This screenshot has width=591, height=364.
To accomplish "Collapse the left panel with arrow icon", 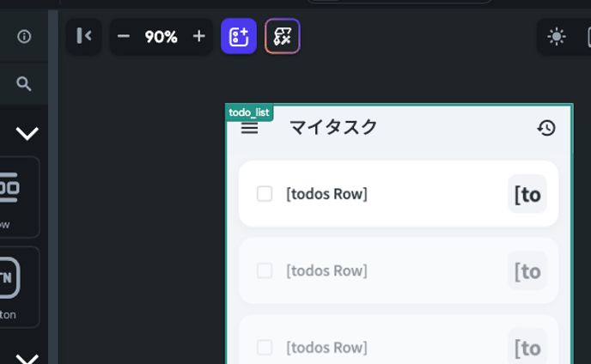I will click(84, 36).
